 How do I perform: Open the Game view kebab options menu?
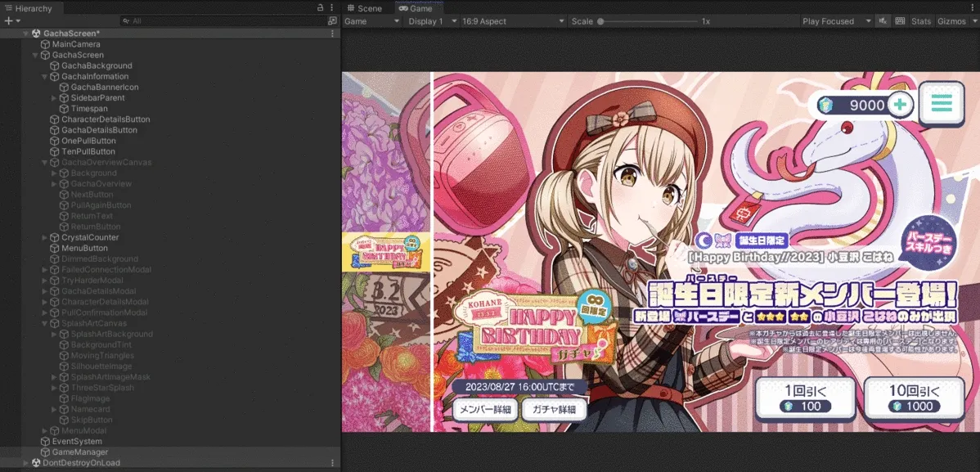click(x=972, y=7)
